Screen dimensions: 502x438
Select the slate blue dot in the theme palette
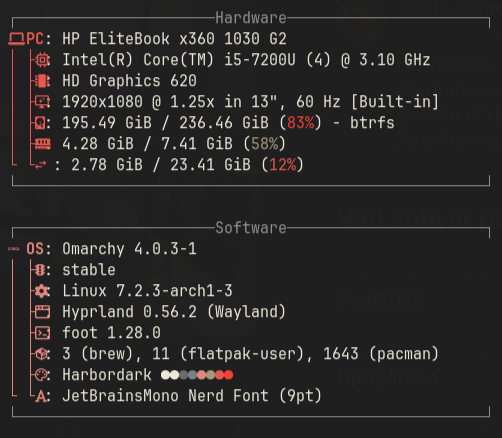(193, 375)
